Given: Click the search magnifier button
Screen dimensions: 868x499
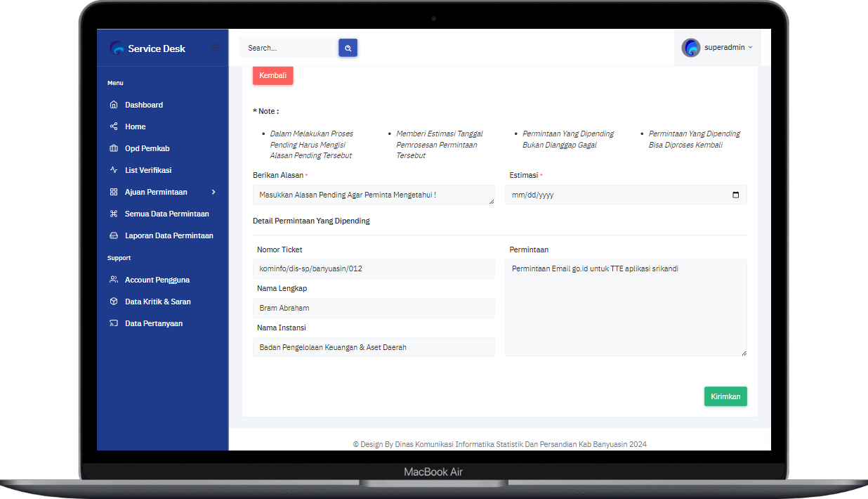Looking at the screenshot, I should point(348,48).
